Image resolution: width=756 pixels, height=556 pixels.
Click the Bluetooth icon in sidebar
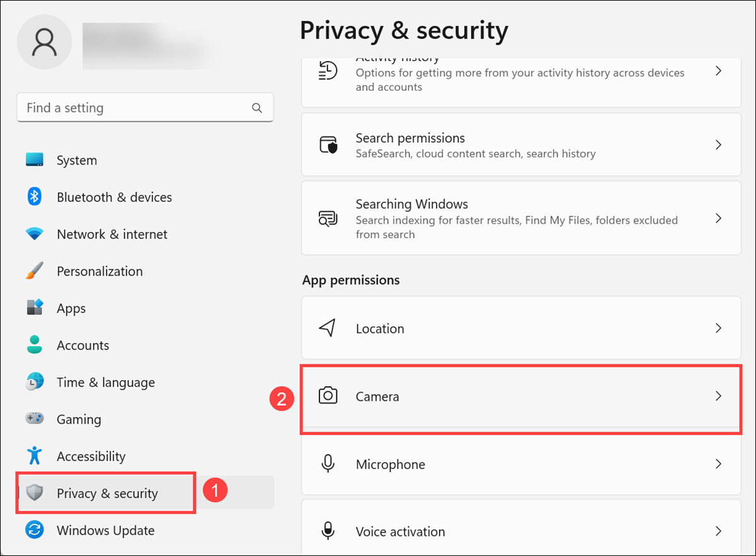34,197
